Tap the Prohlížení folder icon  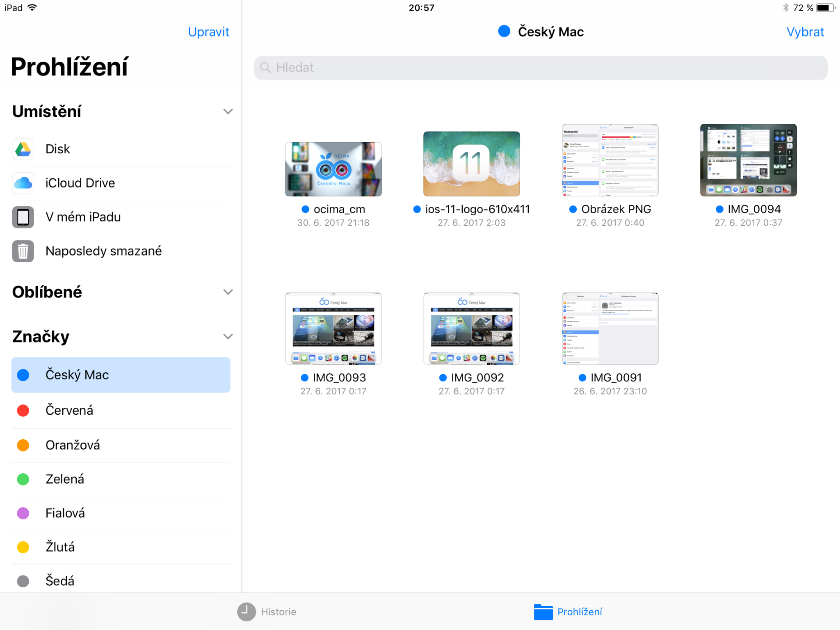tap(543, 612)
